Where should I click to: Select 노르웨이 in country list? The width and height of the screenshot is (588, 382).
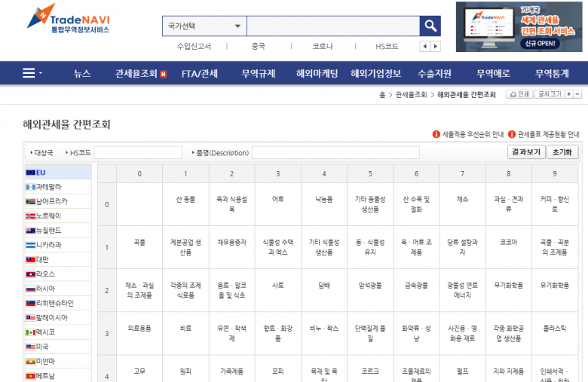point(58,216)
